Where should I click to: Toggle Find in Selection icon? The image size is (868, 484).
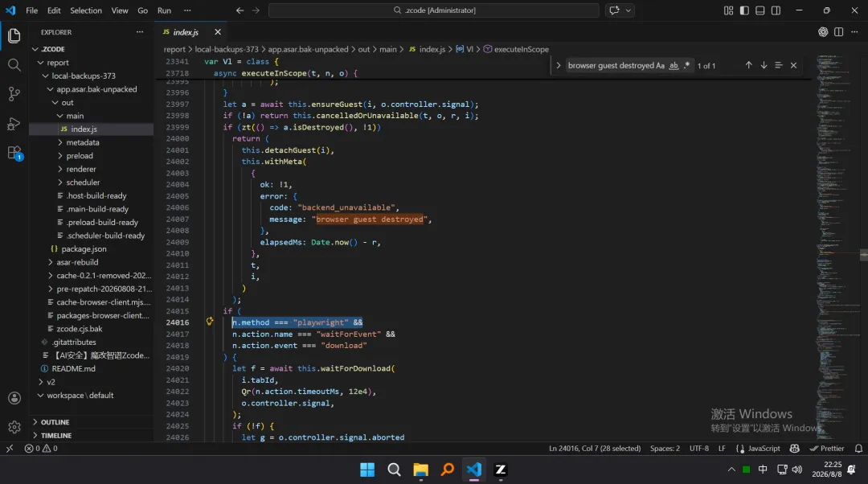tap(779, 65)
